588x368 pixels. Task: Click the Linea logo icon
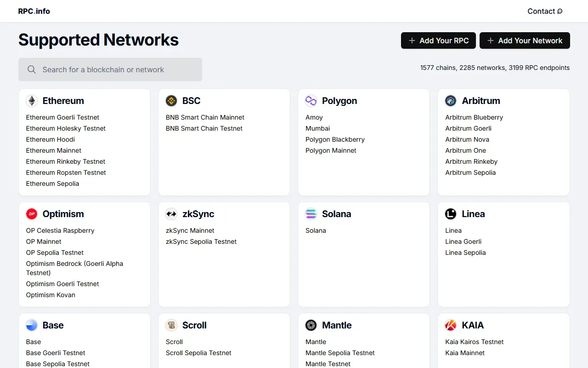coord(451,214)
